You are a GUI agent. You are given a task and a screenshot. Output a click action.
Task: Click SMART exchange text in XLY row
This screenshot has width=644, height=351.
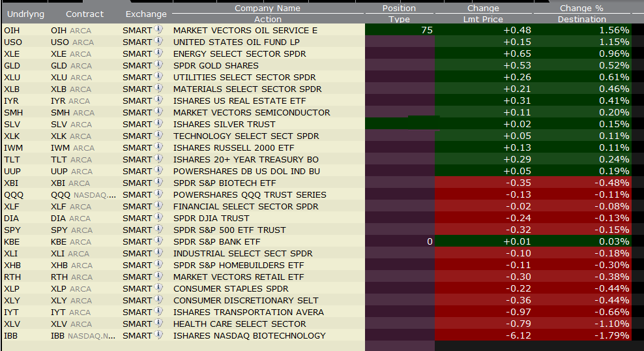(x=137, y=301)
